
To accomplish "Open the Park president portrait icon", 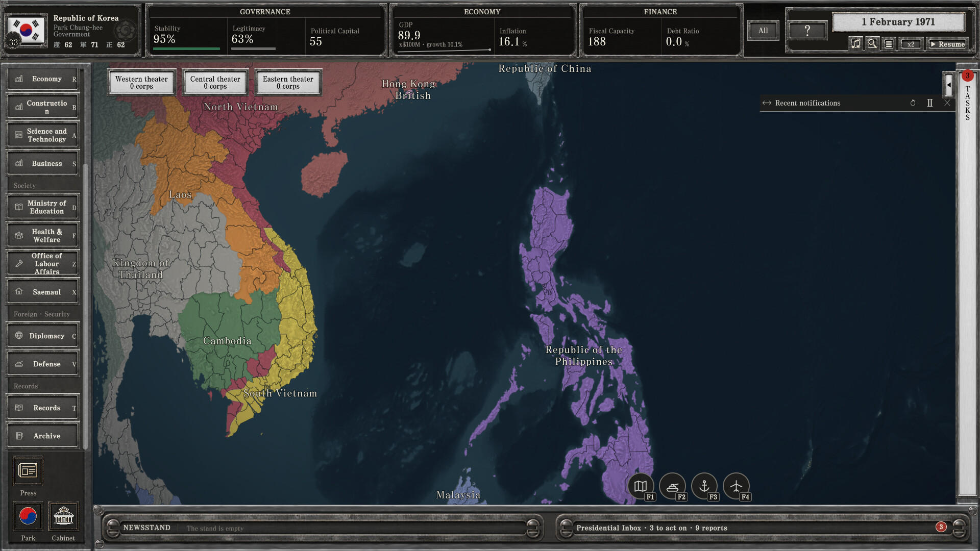I will pos(28,516).
